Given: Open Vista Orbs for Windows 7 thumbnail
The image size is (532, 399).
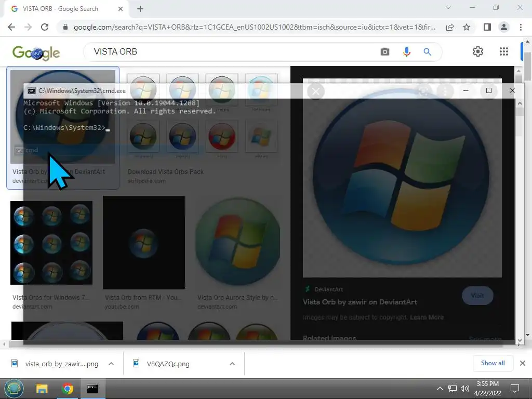Looking at the screenshot, I should point(51,243).
